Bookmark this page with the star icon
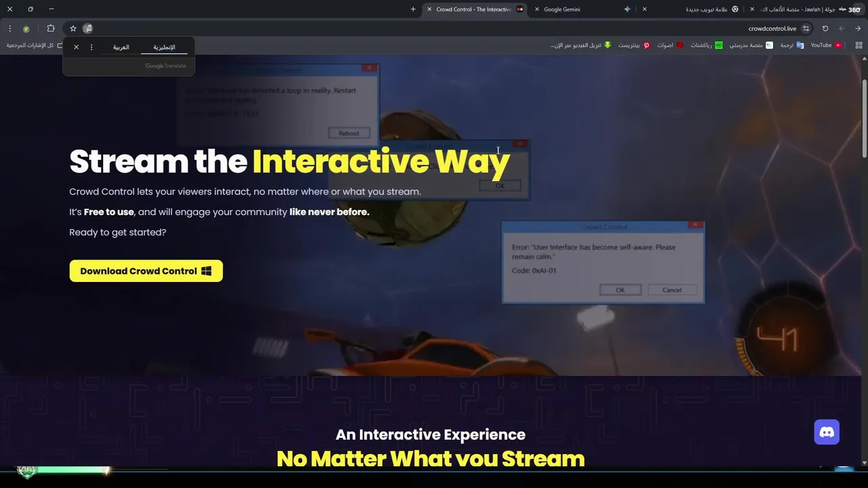This screenshot has width=868, height=488. (73, 28)
